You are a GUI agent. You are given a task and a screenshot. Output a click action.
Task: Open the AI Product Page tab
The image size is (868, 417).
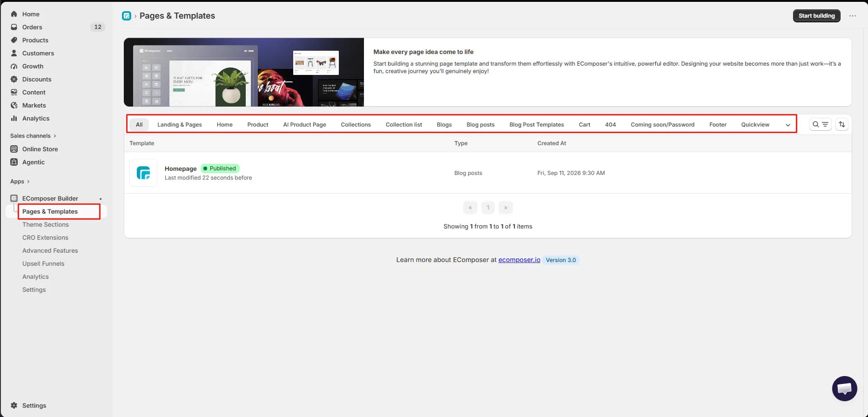coord(305,125)
